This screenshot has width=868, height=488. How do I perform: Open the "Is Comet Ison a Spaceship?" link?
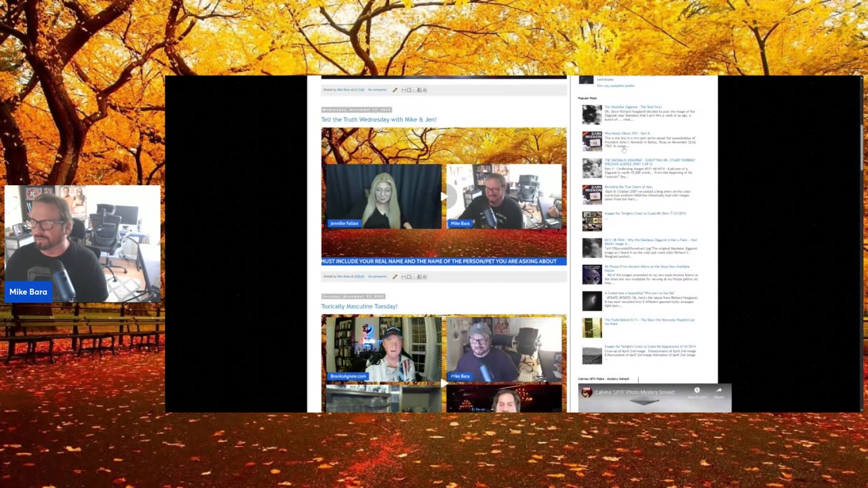639,293
